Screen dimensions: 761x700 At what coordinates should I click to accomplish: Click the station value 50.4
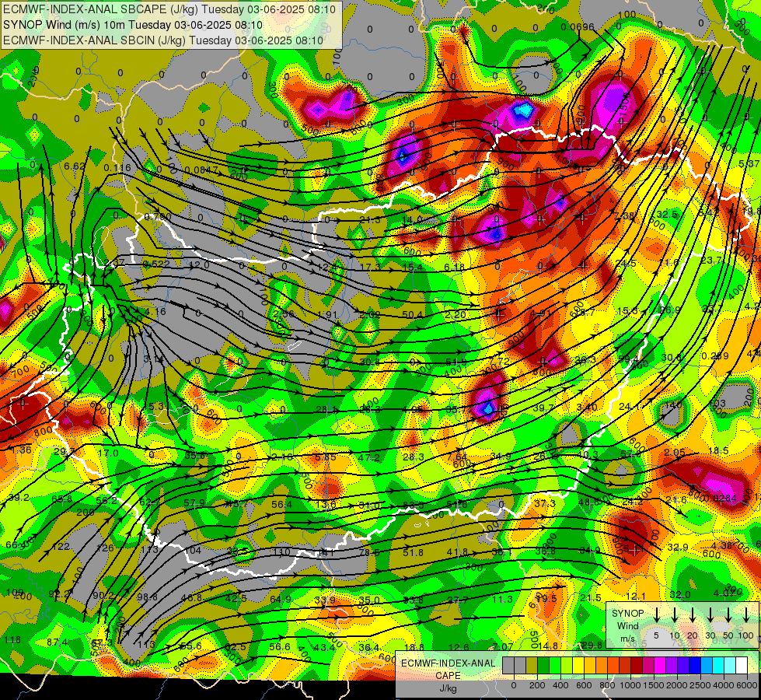pyautogui.click(x=412, y=315)
